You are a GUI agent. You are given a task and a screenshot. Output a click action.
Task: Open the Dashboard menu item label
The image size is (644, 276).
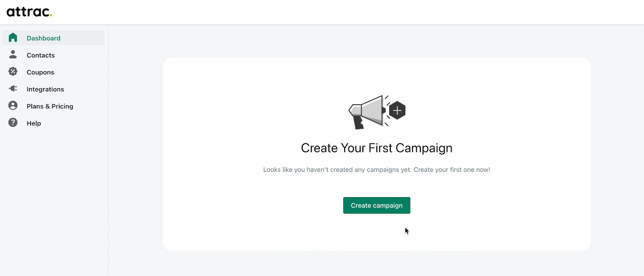(43, 38)
